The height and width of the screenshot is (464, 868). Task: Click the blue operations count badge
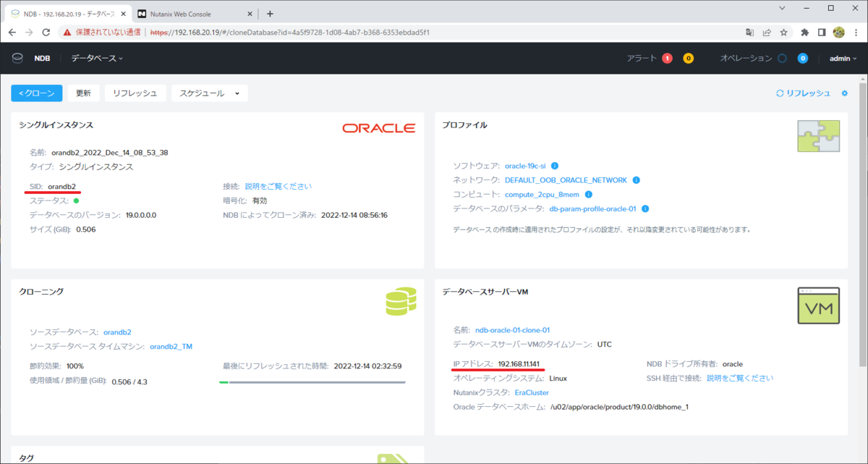click(802, 59)
